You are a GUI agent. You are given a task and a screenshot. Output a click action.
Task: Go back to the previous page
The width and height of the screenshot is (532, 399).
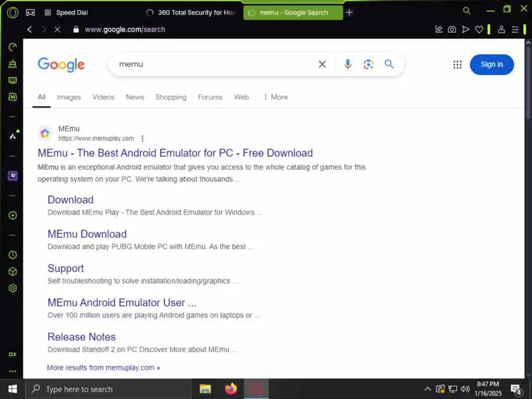[30, 30]
